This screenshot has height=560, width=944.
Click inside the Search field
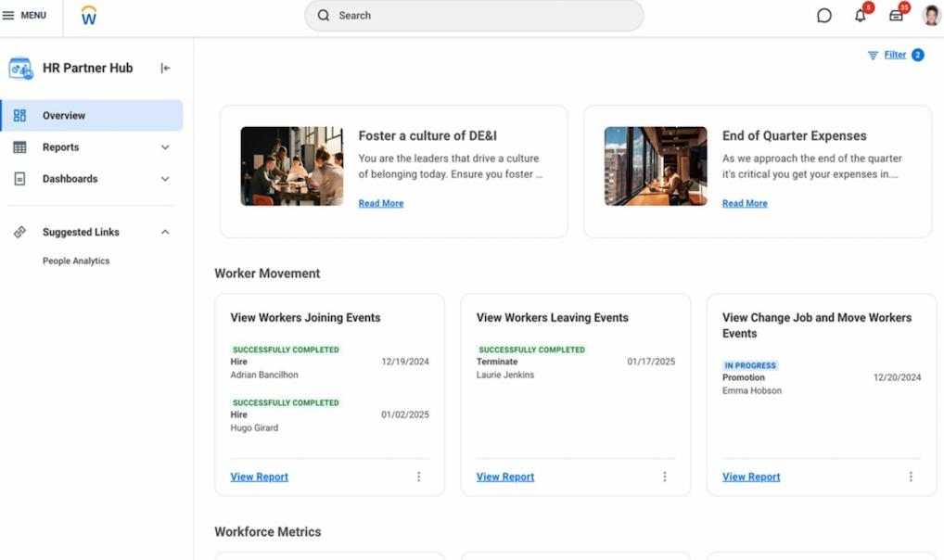pyautogui.click(x=473, y=16)
